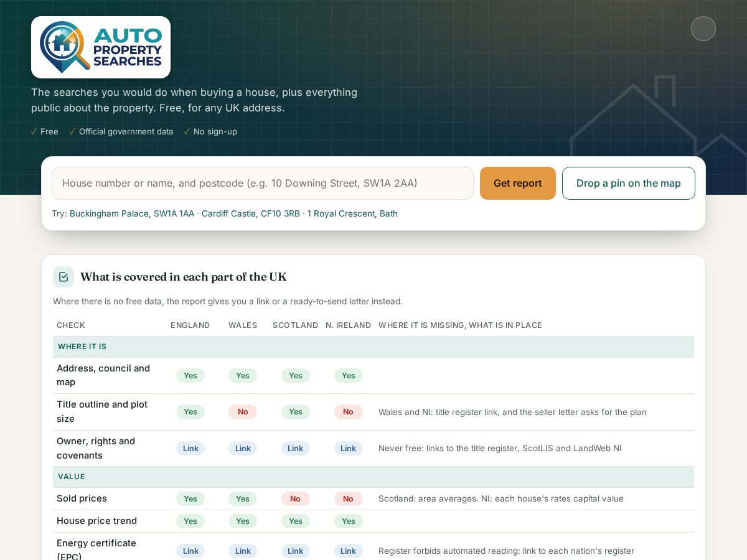Click the England Link badge in the Energy certificate row
Image resolution: width=747 pixels, height=560 pixels.
[190, 551]
